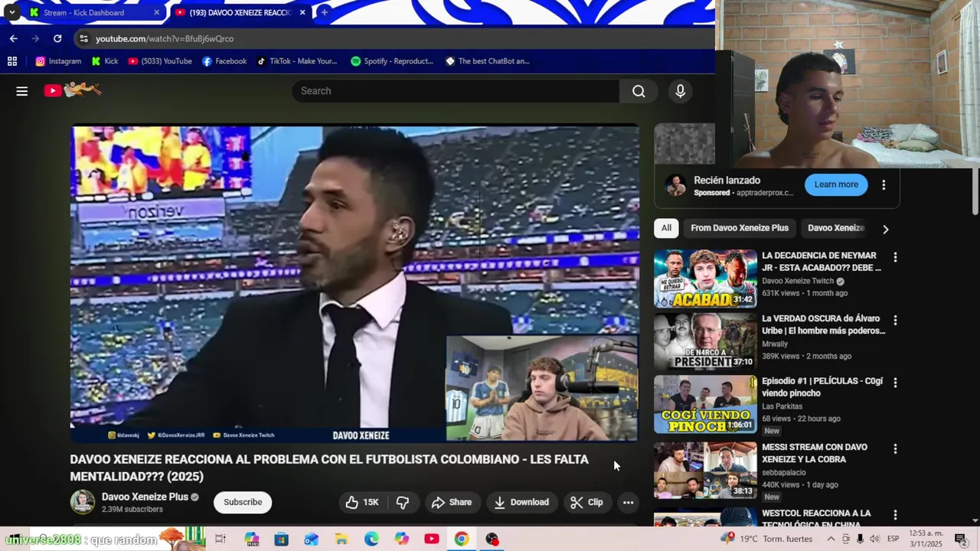Click Messi Stream con Davoo title
980x551 pixels.
815,453
